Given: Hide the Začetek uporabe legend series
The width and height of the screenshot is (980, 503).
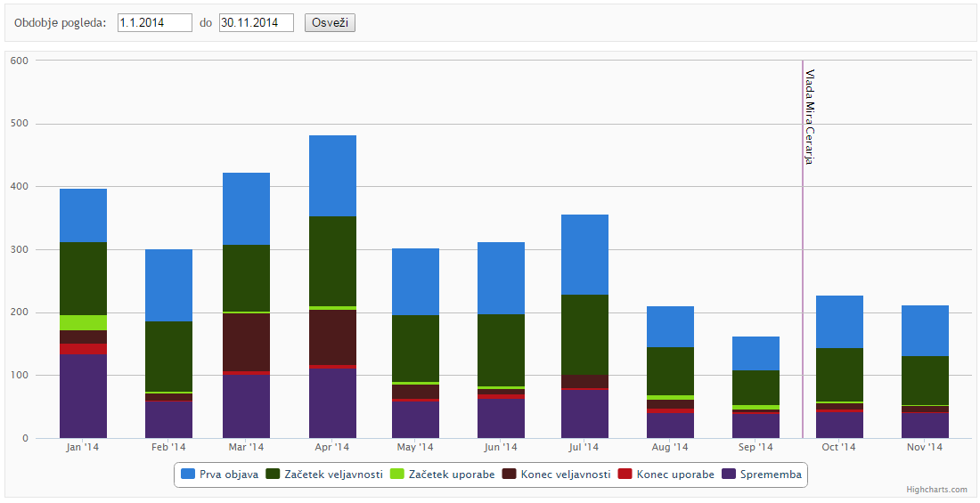Looking at the screenshot, I should [x=452, y=475].
